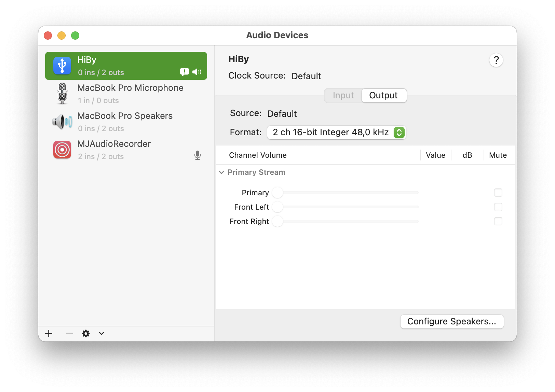Collapse the Primary Stream section
Image resolution: width=555 pixels, height=392 pixels.
[221, 172]
